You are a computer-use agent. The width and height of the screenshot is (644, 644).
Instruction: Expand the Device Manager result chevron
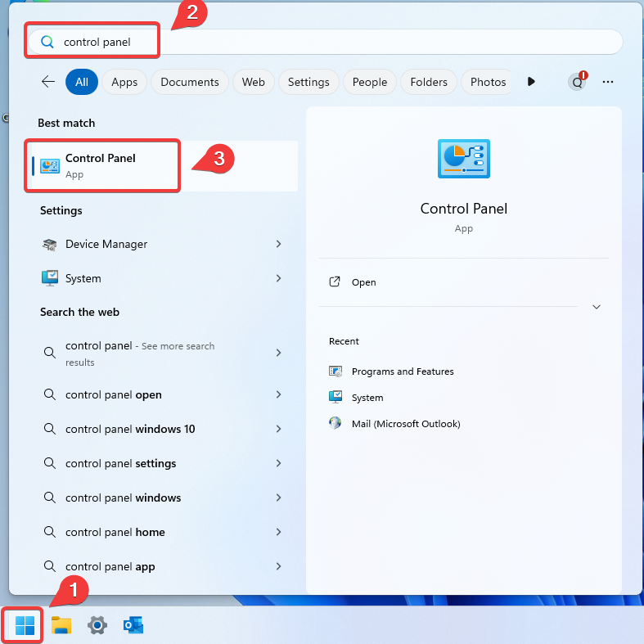click(278, 244)
